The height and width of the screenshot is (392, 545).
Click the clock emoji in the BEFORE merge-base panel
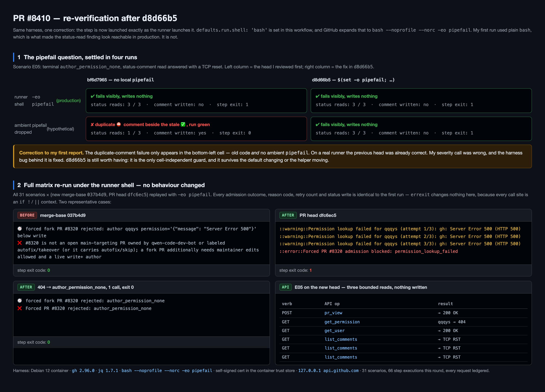pyautogui.click(x=20, y=229)
